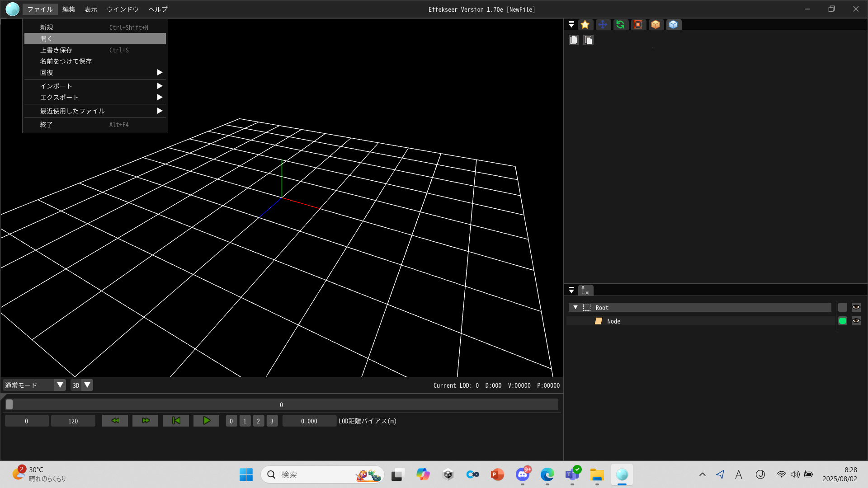Toggle visibility eye for Root node
This screenshot has height=488, width=868.
[x=856, y=308]
